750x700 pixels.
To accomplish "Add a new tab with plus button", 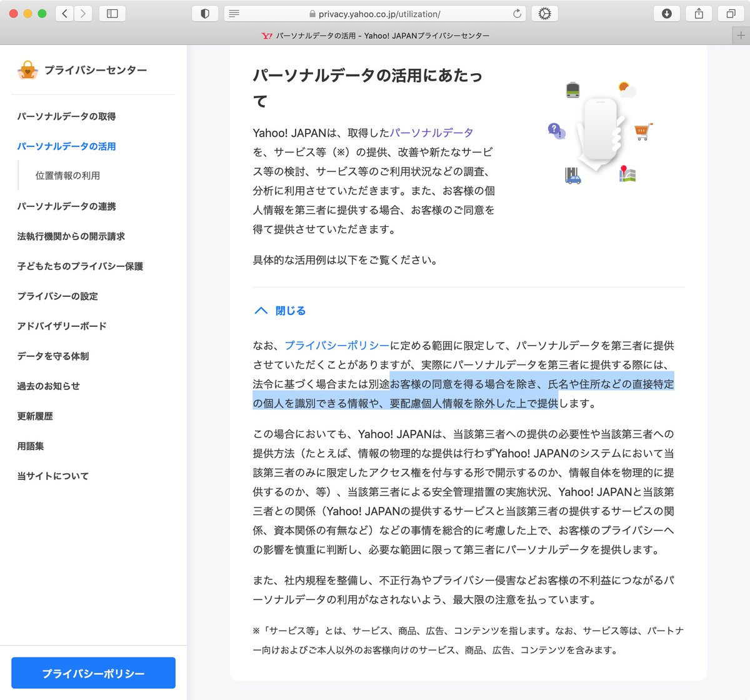I will pos(741,36).
